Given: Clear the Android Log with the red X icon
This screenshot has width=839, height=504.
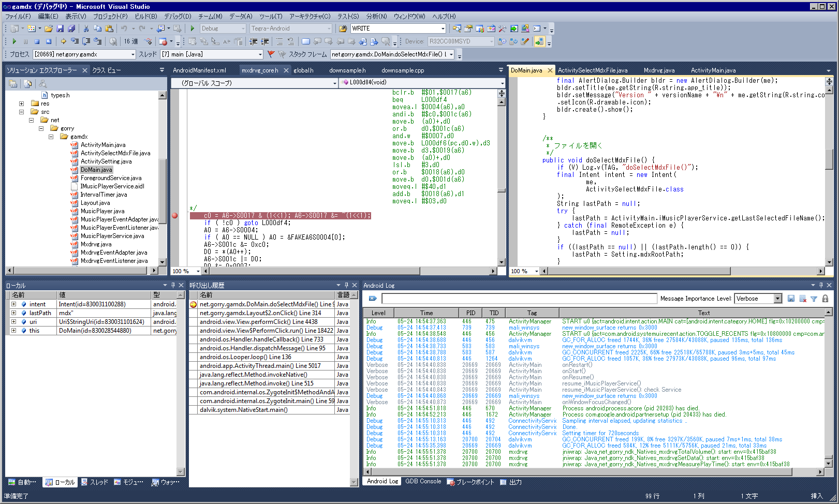Looking at the screenshot, I should tap(802, 299).
